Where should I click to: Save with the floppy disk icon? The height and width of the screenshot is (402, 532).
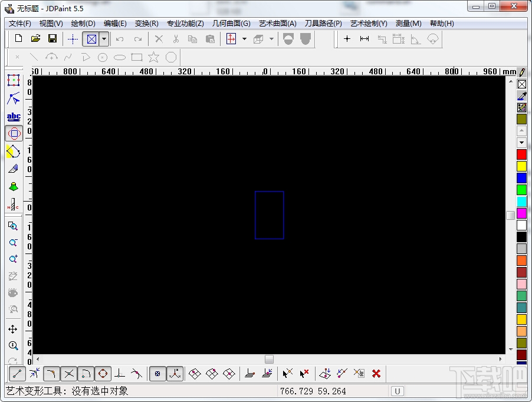pyautogui.click(x=52, y=39)
